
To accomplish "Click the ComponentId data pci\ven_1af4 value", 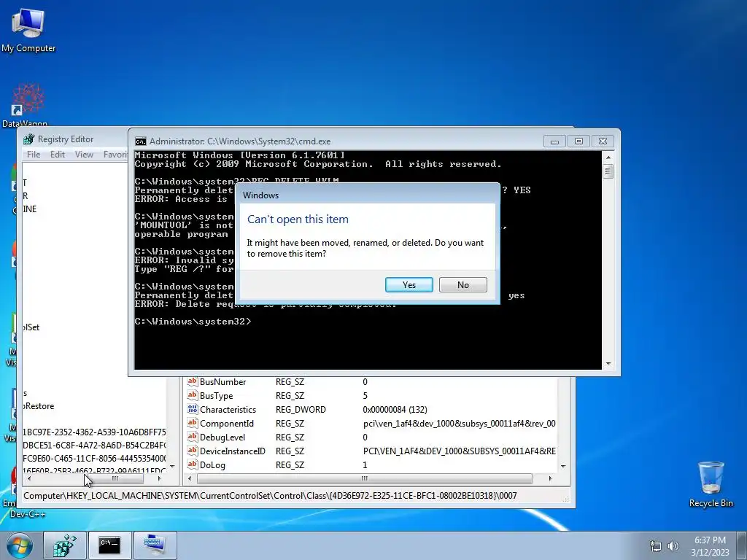I will [x=459, y=424].
